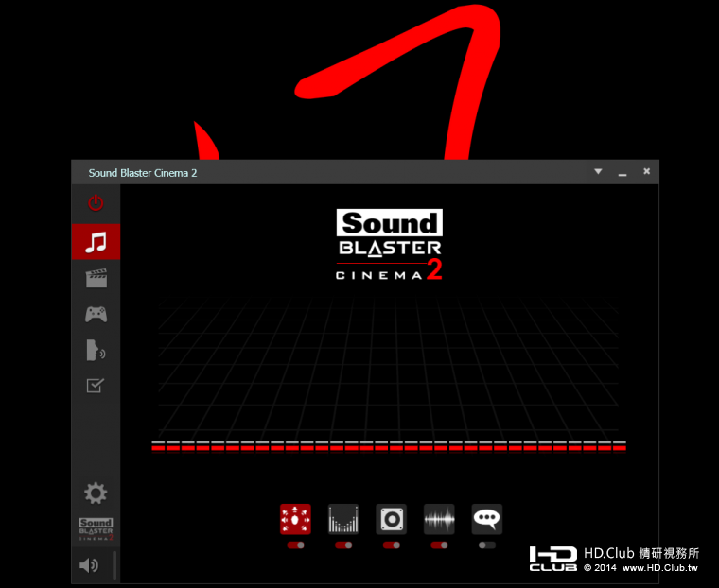Open the title bar dropdown arrow
Viewport: 719px width, 588px height.
[x=598, y=171]
